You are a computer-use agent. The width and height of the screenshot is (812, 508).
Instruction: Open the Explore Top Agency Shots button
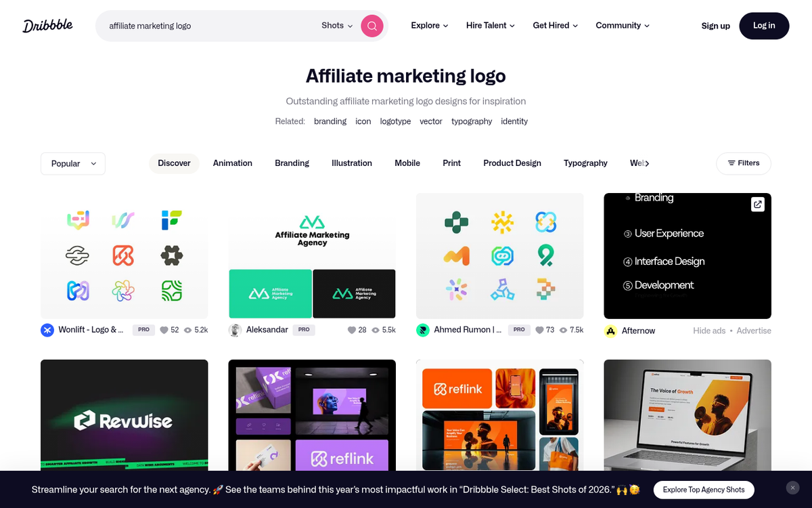click(x=704, y=489)
